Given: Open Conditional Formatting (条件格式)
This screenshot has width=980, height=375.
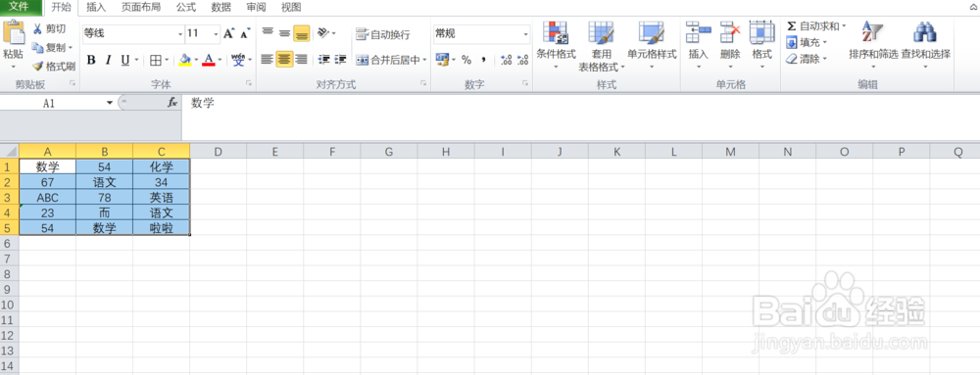Looking at the screenshot, I should pos(556,45).
